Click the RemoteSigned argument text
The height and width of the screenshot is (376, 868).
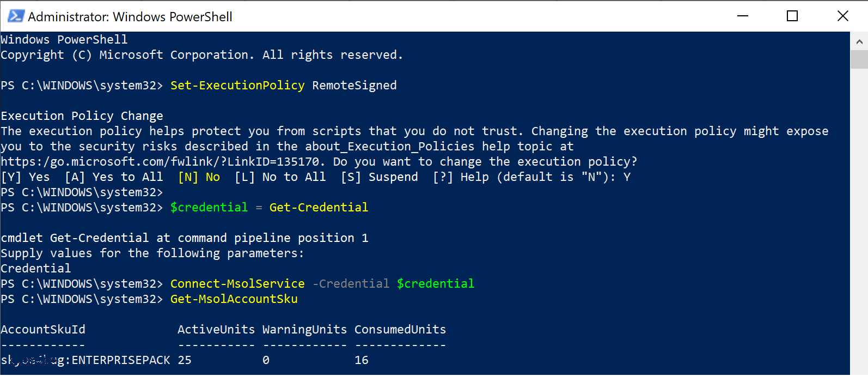354,86
